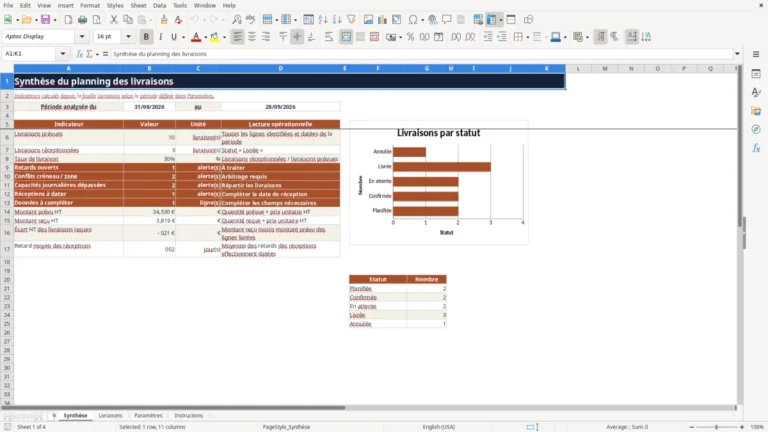
Task: Open the font size dropdown 16 pt
Action: 128,36
